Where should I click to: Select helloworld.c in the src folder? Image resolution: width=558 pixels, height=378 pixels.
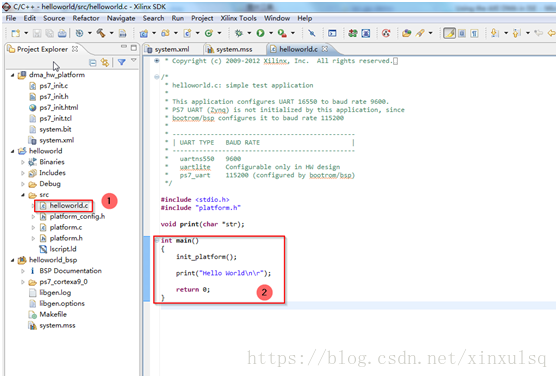69,206
